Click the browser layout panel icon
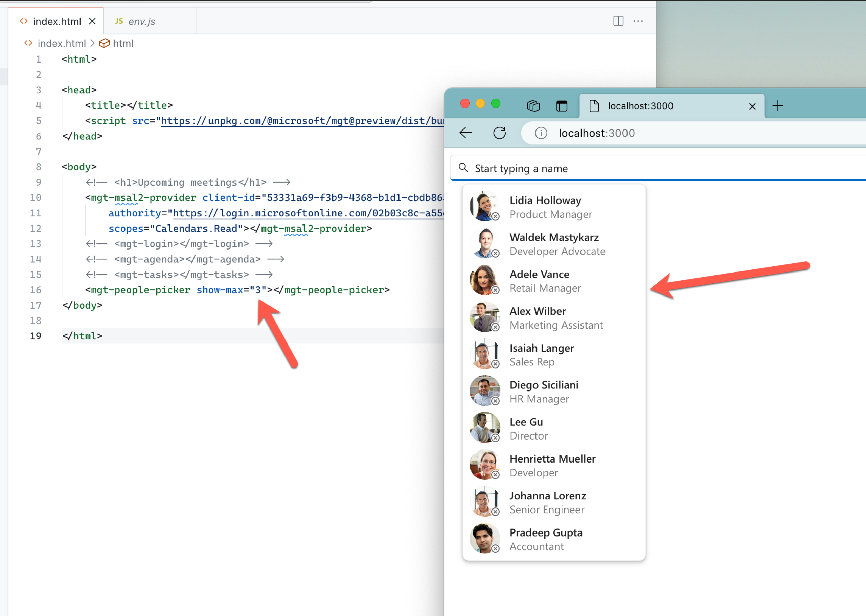This screenshot has height=616, width=866. pyautogui.click(x=562, y=106)
